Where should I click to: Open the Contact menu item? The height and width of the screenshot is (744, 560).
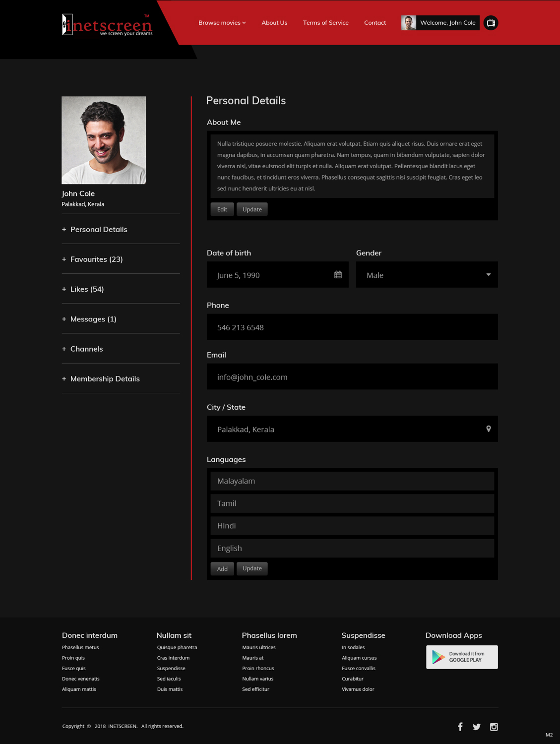coord(374,22)
